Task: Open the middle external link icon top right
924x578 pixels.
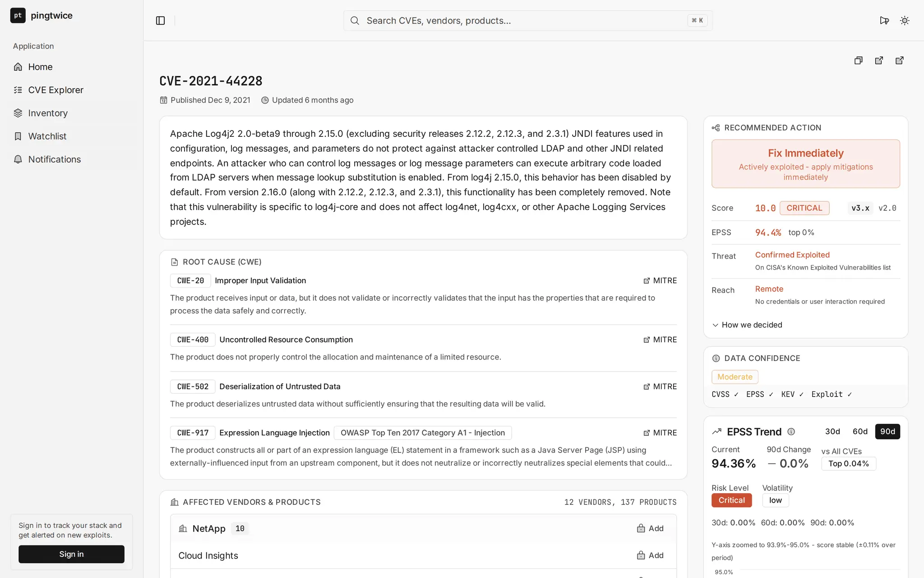Action: click(879, 61)
